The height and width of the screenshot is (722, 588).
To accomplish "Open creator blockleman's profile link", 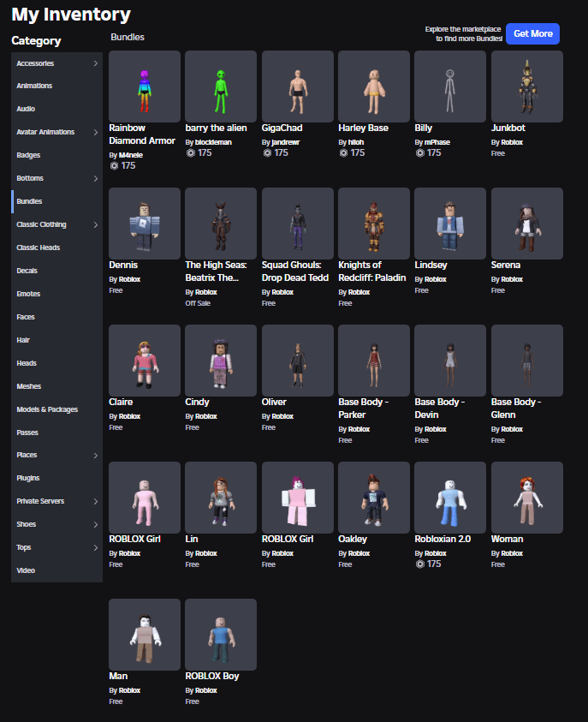I will coord(213,142).
